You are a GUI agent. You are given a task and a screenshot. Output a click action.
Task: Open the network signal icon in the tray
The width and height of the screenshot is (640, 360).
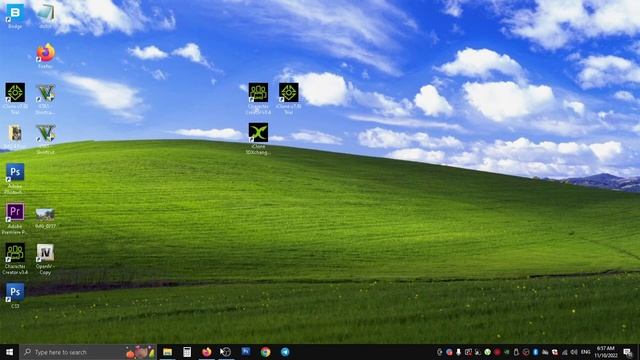(x=564, y=352)
